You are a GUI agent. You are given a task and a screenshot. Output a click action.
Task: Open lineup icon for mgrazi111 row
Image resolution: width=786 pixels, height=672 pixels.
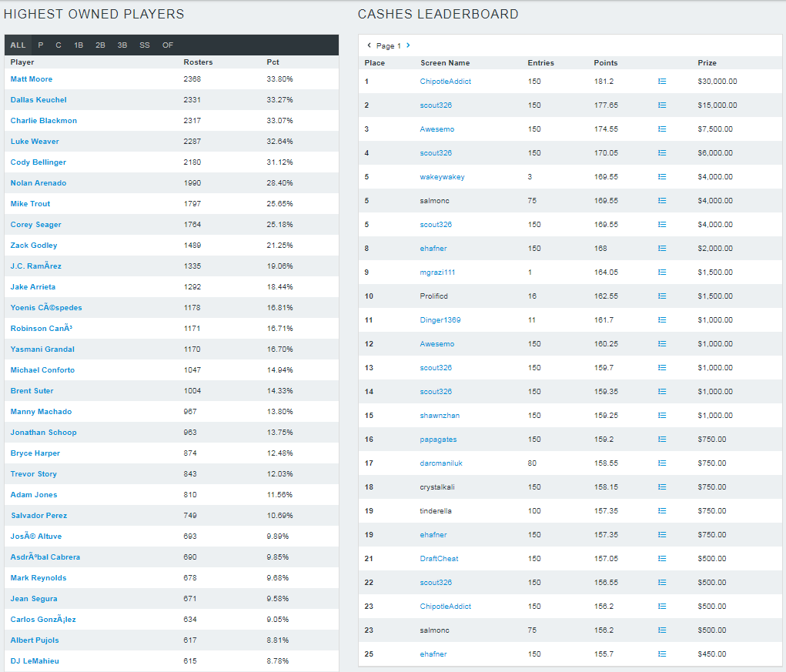[662, 272]
